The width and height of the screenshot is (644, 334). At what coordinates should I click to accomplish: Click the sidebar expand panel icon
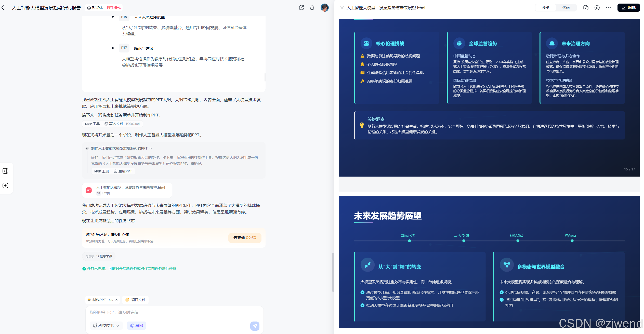5,171
